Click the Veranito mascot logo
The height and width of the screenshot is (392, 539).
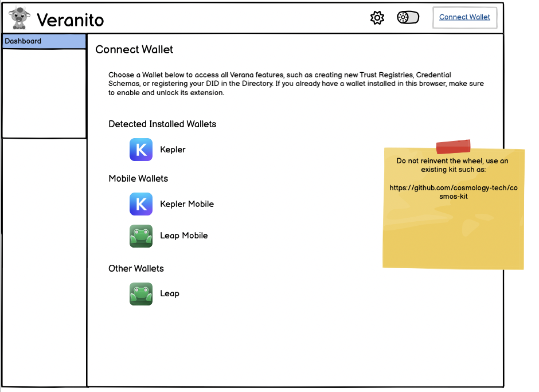point(19,18)
